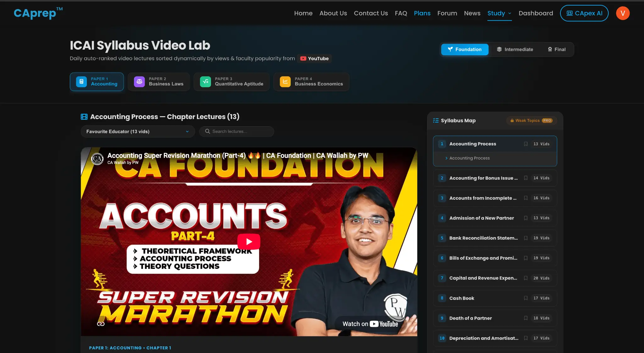Click the video title link
Screen dimensions: 644x353
click(238, 155)
